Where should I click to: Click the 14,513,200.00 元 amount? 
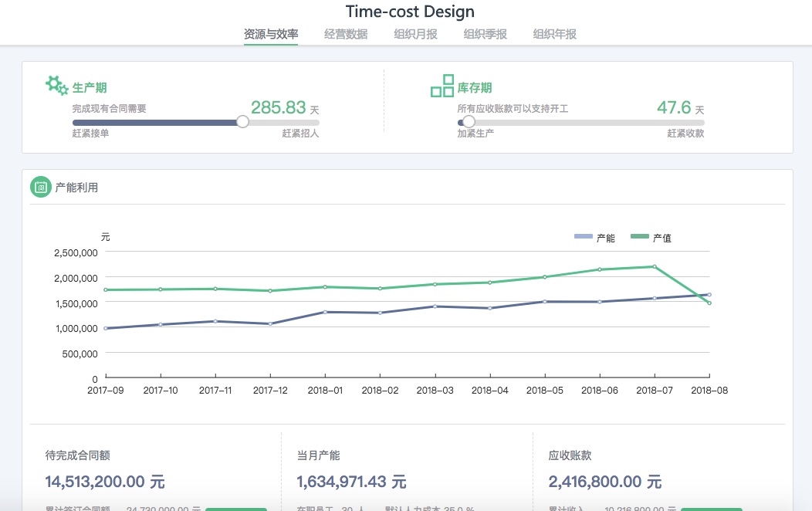click(x=105, y=482)
